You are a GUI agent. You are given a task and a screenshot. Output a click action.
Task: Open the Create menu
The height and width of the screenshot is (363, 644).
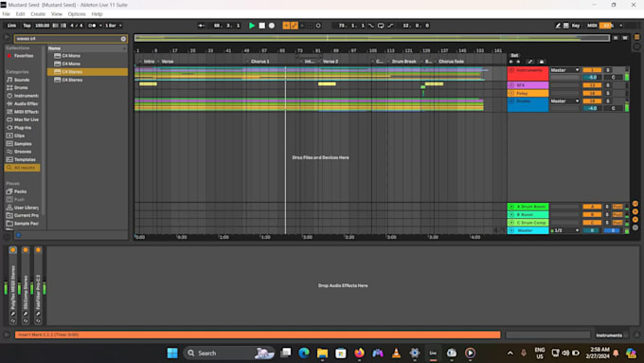(x=38, y=14)
